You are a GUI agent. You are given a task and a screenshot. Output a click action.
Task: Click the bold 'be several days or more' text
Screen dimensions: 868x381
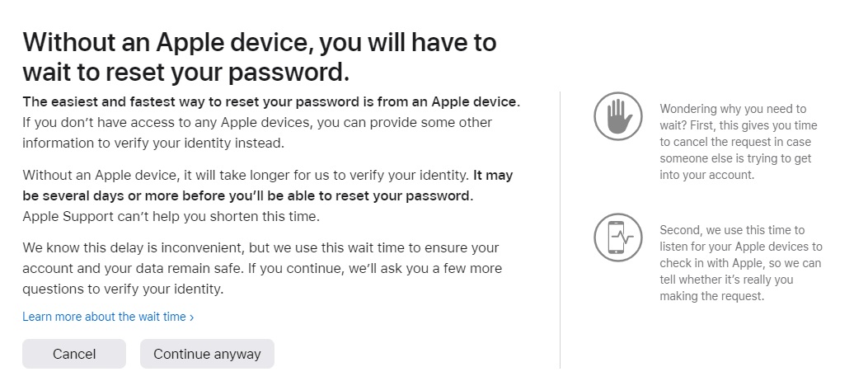click(249, 196)
